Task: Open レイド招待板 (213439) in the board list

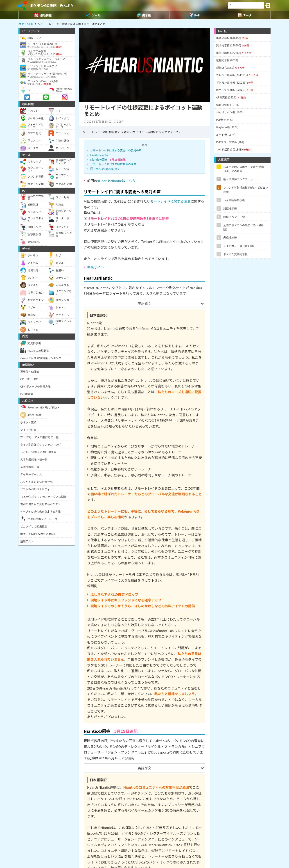Action: pos(242,149)
